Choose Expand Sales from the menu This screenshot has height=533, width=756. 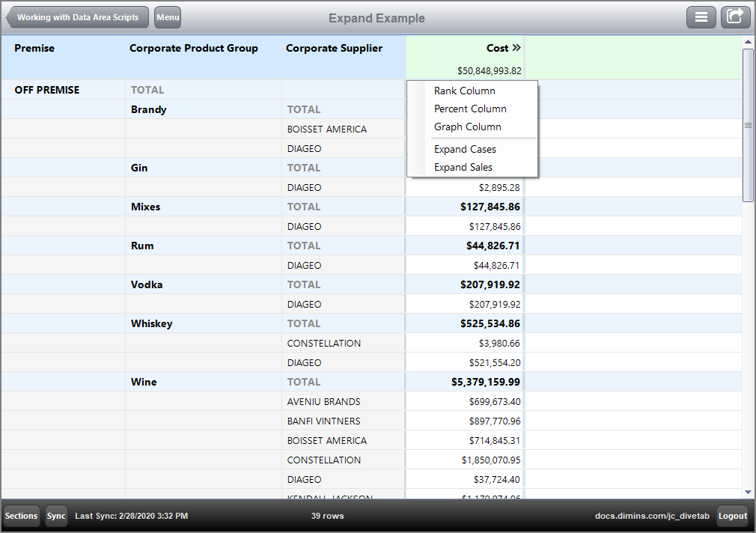click(x=463, y=167)
